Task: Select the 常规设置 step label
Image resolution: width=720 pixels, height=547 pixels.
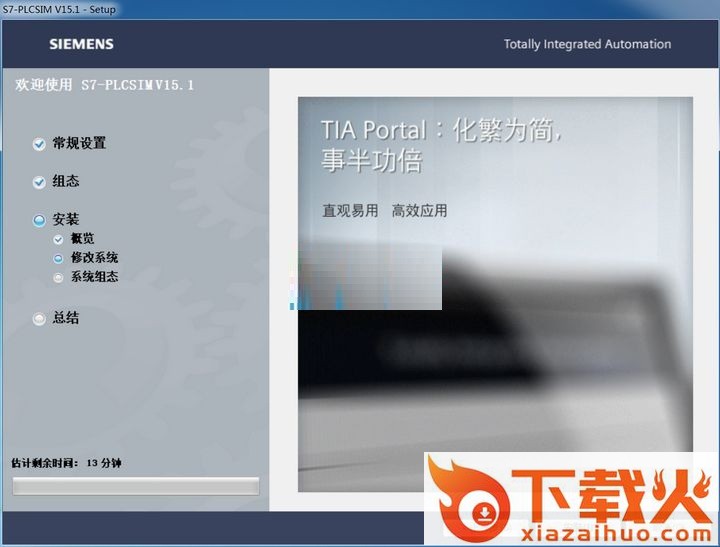Action: click(79, 143)
